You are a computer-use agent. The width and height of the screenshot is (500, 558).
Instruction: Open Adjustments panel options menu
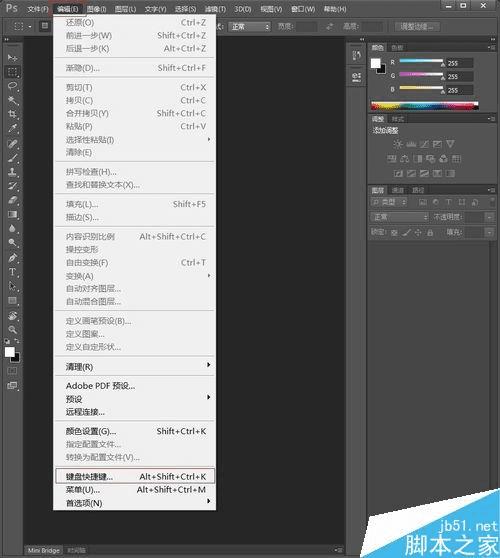click(491, 119)
